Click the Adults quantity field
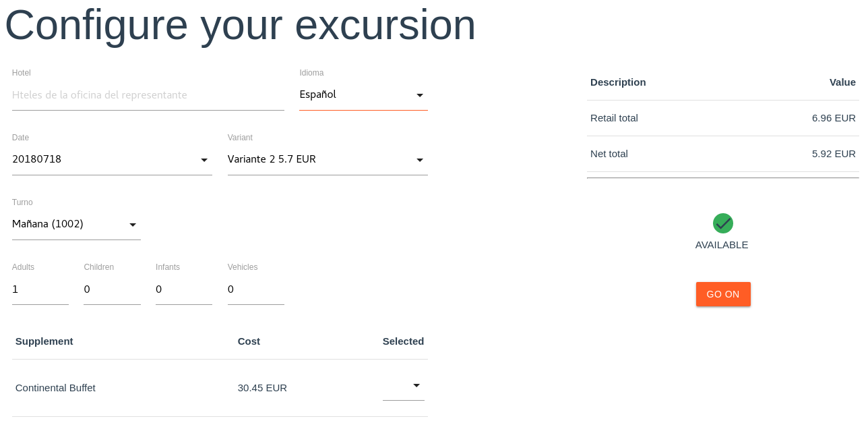This screenshot has width=868, height=423. [x=40, y=289]
